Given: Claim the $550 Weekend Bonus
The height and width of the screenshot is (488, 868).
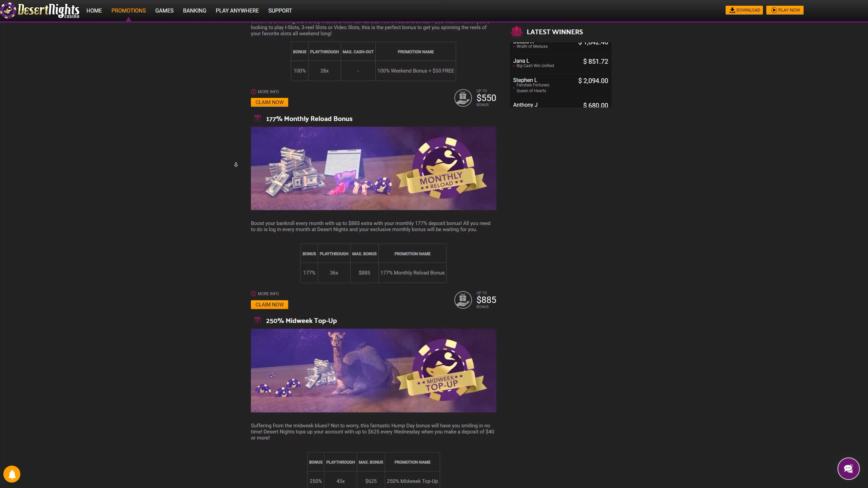Looking at the screenshot, I should [x=269, y=102].
